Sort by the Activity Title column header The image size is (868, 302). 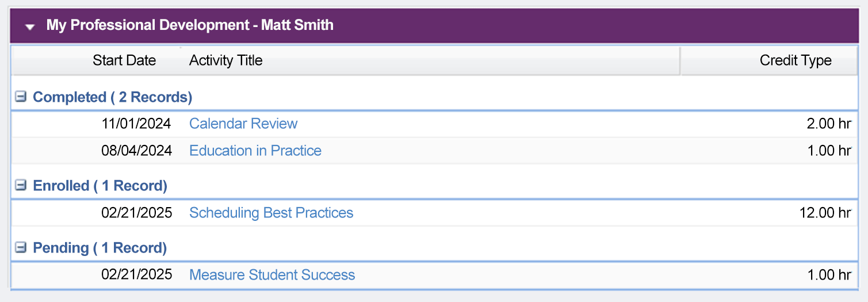(225, 60)
